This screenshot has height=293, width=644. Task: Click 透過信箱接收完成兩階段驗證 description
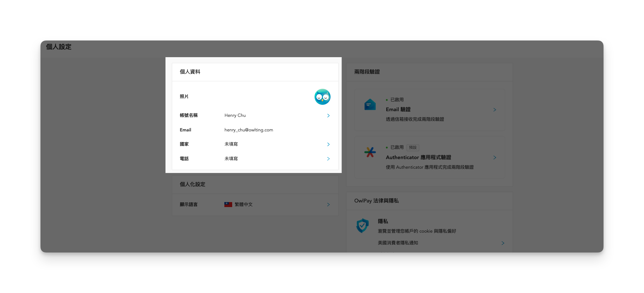coord(415,119)
